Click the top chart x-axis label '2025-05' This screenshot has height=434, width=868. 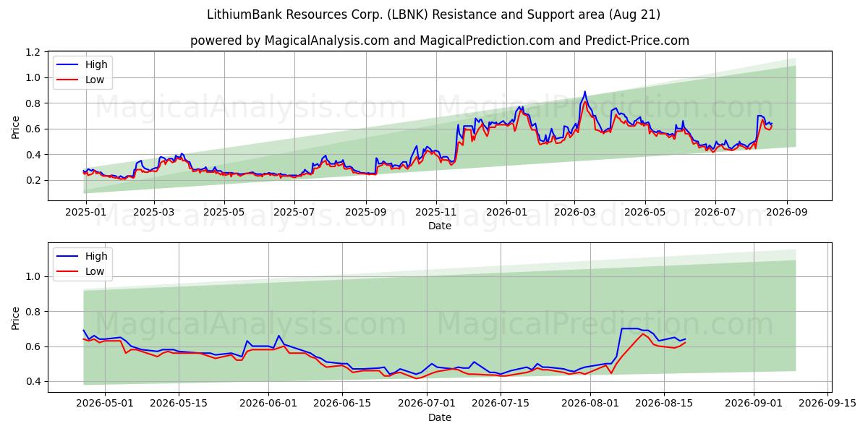224,213
